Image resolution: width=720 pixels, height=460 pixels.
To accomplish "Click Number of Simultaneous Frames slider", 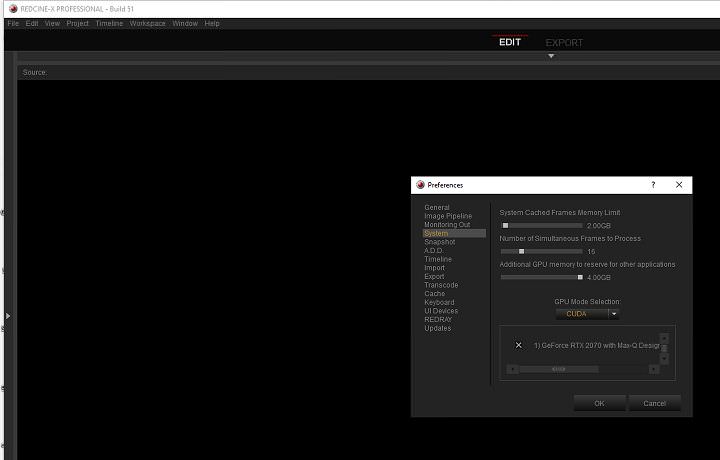I will coord(541,252).
